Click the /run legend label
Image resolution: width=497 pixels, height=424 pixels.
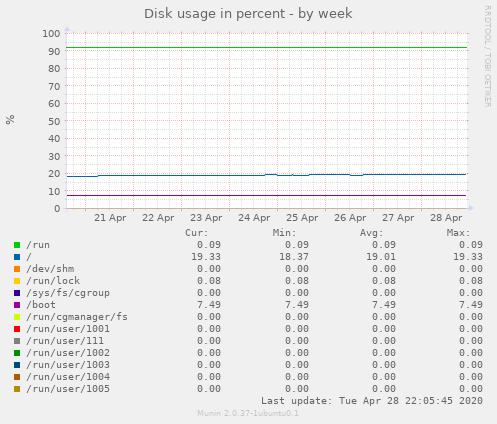38,245
